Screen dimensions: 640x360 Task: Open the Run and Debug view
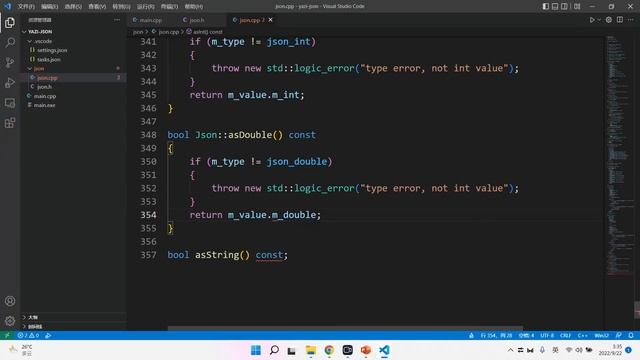click(x=10, y=83)
